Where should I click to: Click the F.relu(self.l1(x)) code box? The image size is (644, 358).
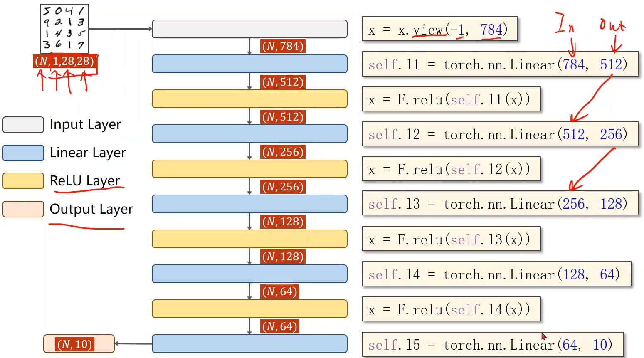pyautogui.click(x=451, y=99)
